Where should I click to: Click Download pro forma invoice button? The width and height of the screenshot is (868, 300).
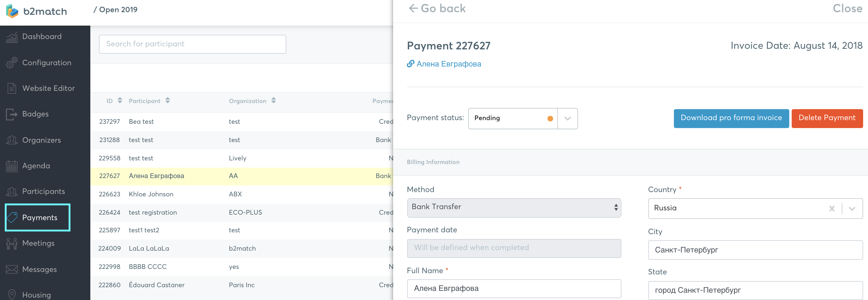[731, 118]
